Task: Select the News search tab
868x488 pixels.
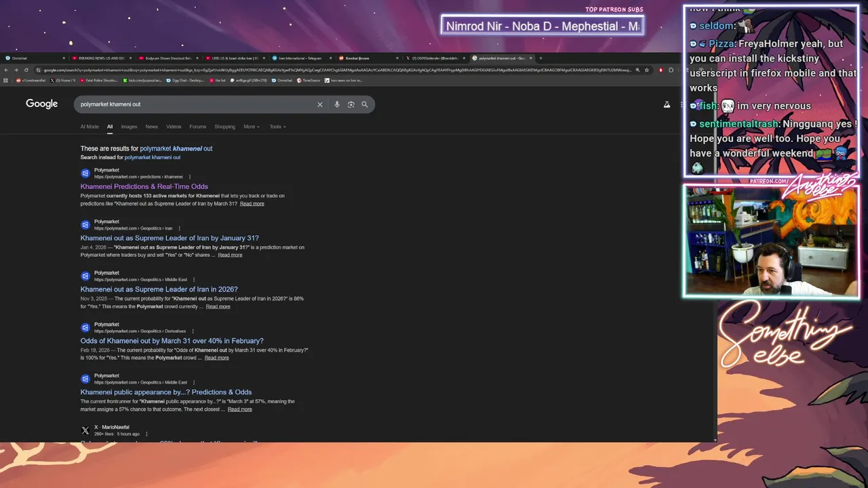Action: coord(151,127)
